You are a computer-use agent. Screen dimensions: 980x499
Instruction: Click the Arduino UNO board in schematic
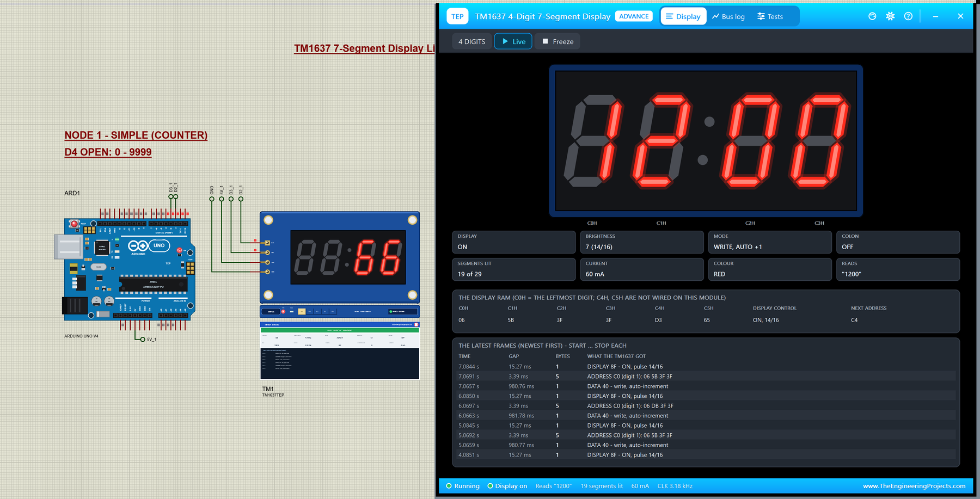click(126, 269)
